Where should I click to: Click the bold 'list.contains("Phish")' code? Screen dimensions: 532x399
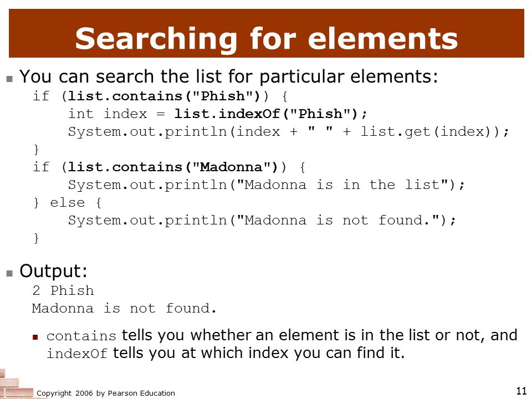(164, 96)
